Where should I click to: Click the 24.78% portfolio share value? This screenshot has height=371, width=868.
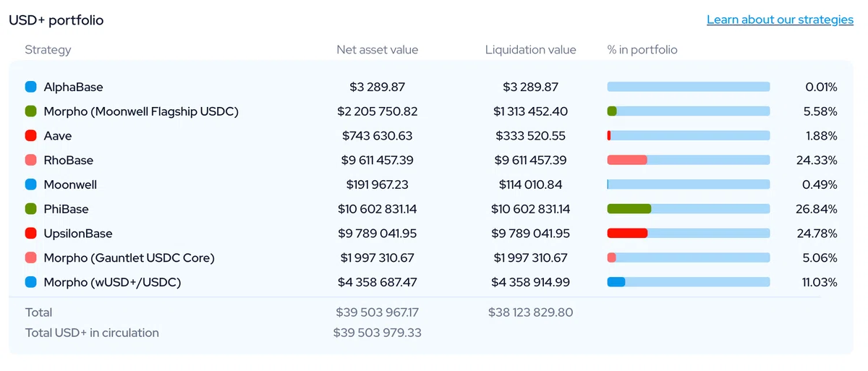[x=817, y=234]
